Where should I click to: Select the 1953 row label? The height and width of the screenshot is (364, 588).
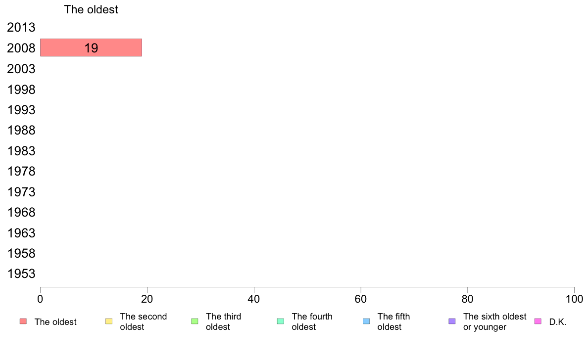[x=21, y=273]
